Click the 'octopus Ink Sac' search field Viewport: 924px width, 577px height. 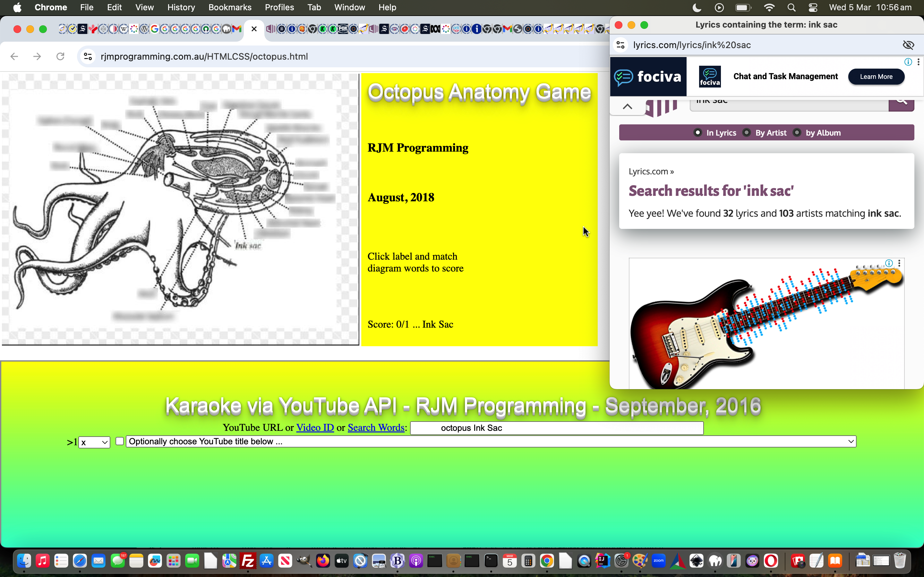(556, 428)
